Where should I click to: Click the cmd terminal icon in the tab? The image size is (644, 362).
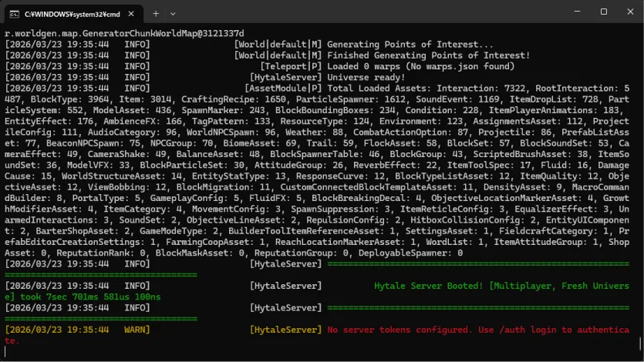point(14,13)
